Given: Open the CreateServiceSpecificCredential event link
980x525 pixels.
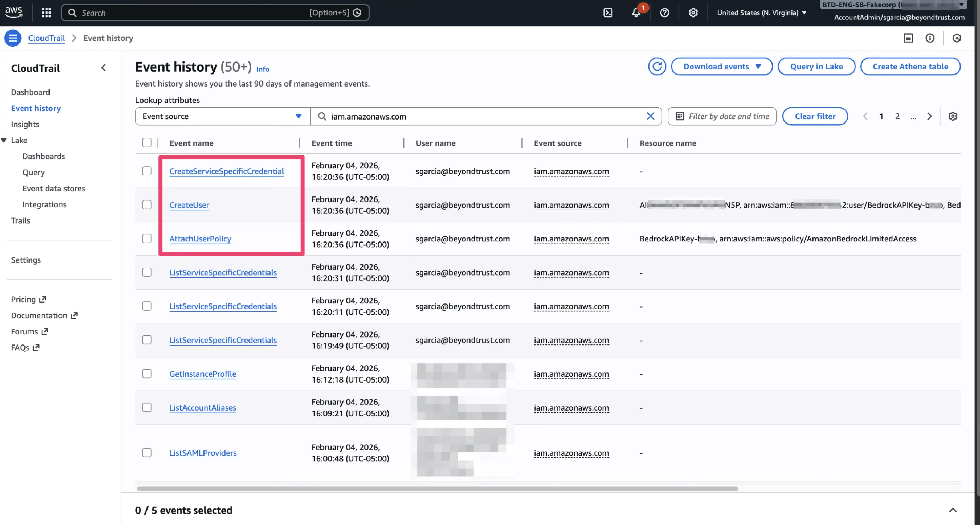Looking at the screenshot, I should click(227, 171).
